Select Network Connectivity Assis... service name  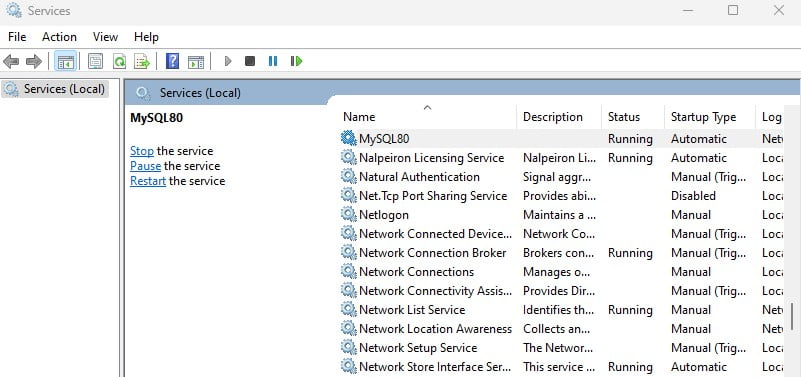435,290
